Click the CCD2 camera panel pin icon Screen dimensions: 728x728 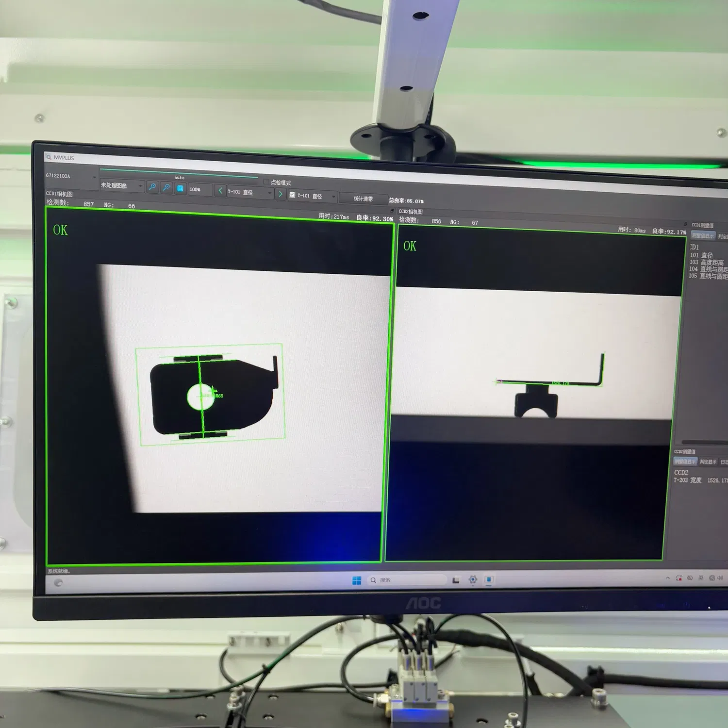[x=685, y=224]
